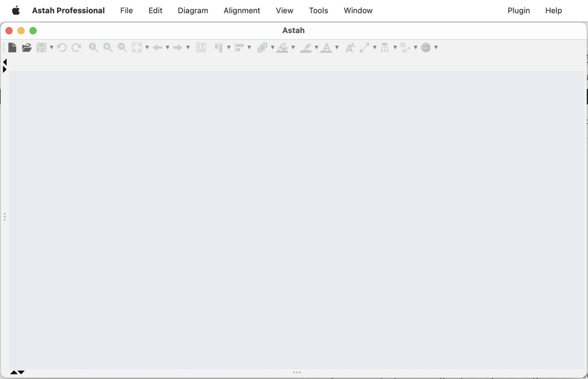Open the dropdown beside Forward arrow

tap(188, 47)
